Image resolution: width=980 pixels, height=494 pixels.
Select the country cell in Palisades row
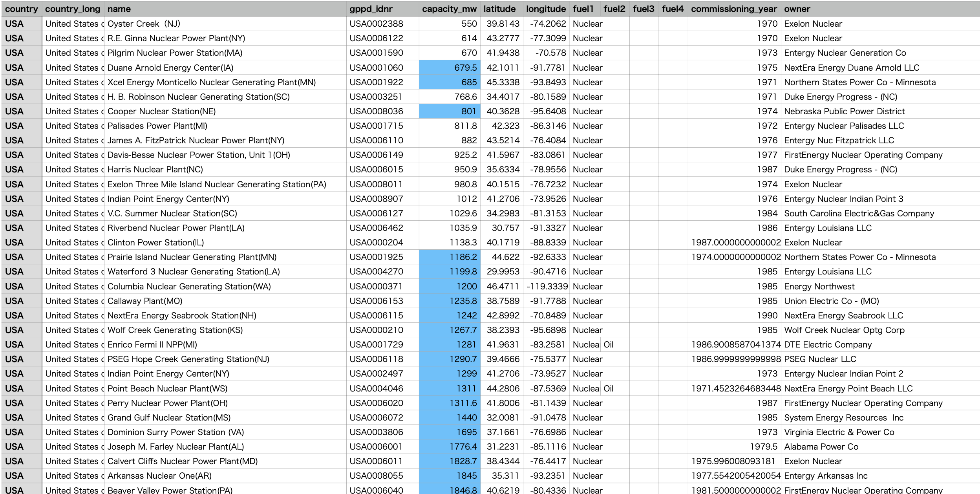[15, 126]
